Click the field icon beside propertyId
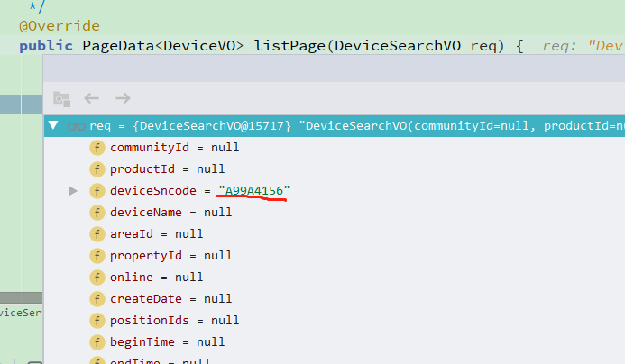 (x=97, y=256)
